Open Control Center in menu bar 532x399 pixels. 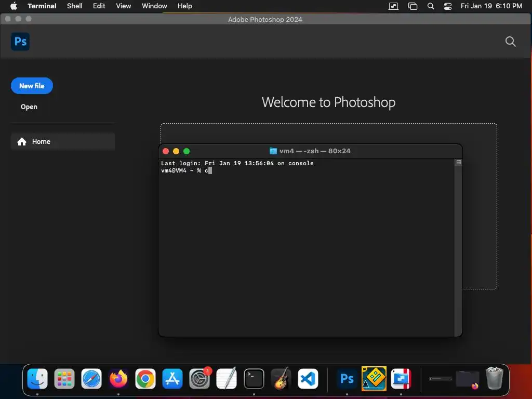point(448,6)
